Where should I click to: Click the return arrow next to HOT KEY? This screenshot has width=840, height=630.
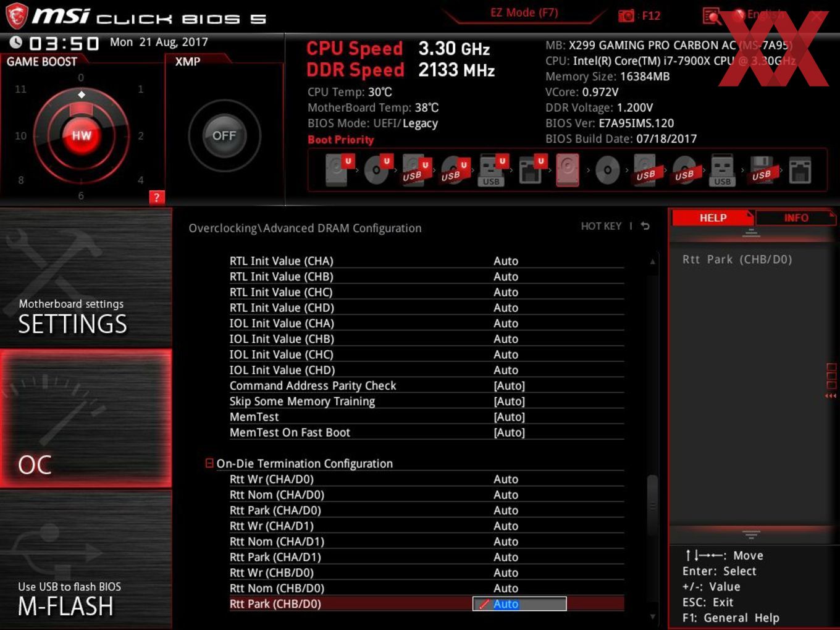click(645, 226)
